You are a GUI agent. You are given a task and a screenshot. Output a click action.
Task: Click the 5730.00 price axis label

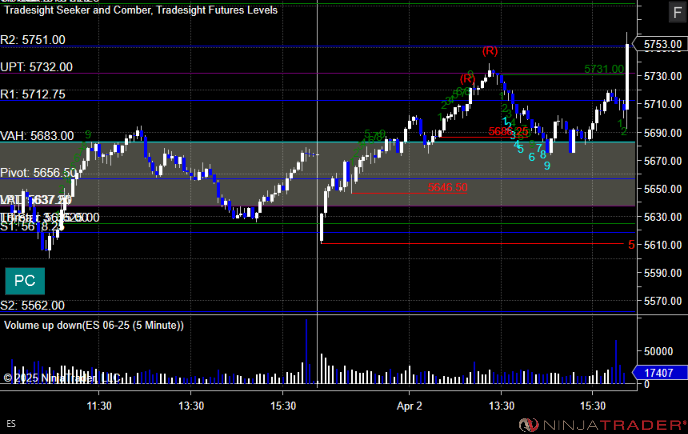(x=663, y=76)
